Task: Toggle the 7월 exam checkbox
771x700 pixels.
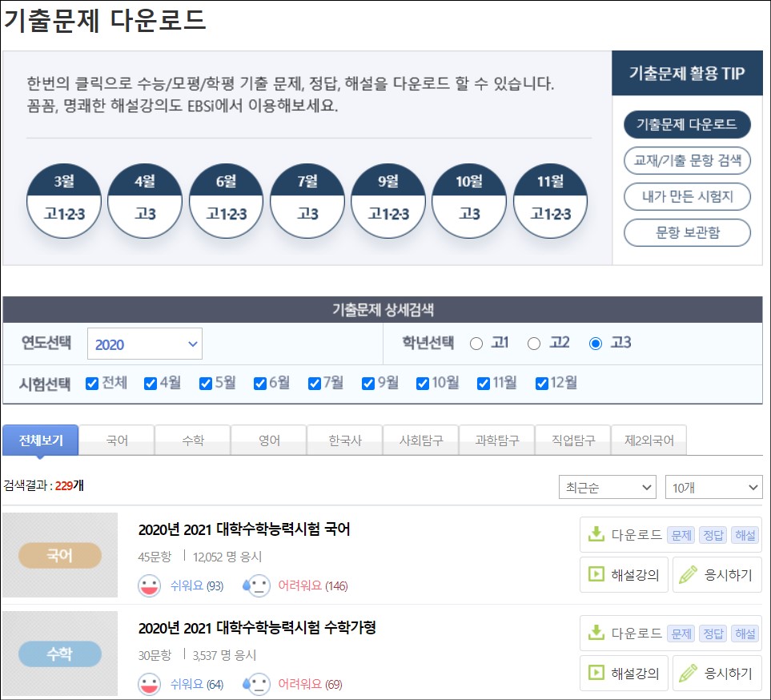Action: tap(315, 383)
